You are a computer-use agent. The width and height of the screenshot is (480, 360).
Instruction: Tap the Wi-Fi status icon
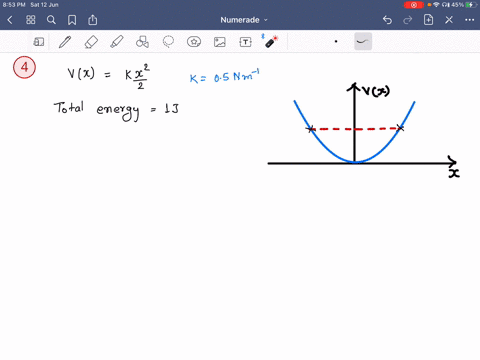[436, 5]
